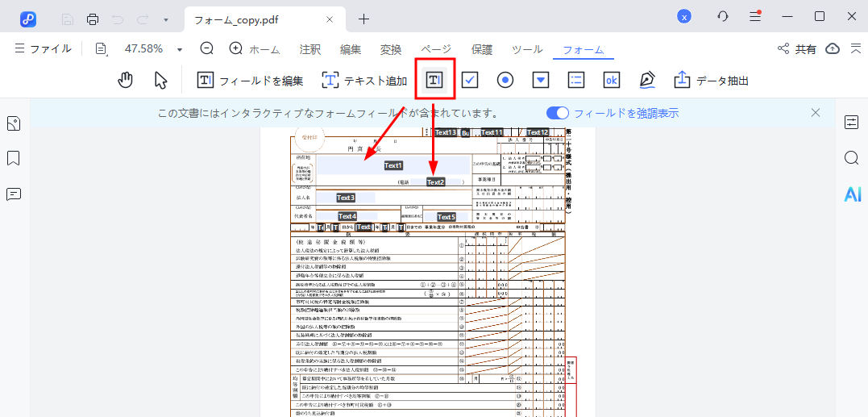The height and width of the screenshot is (417, 868).
Task: Switch to the Annotation (注釈) tab
Action: 310,49
